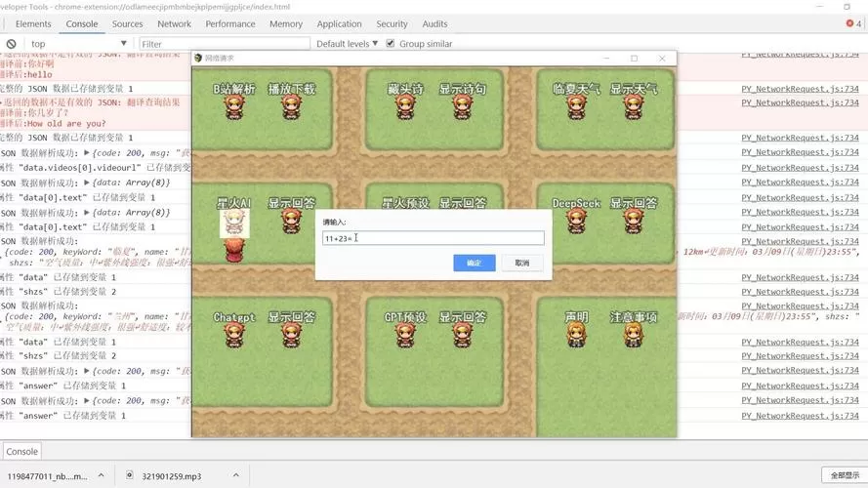
Task: Switch to the Elements tab
Action: coord(33,23)
